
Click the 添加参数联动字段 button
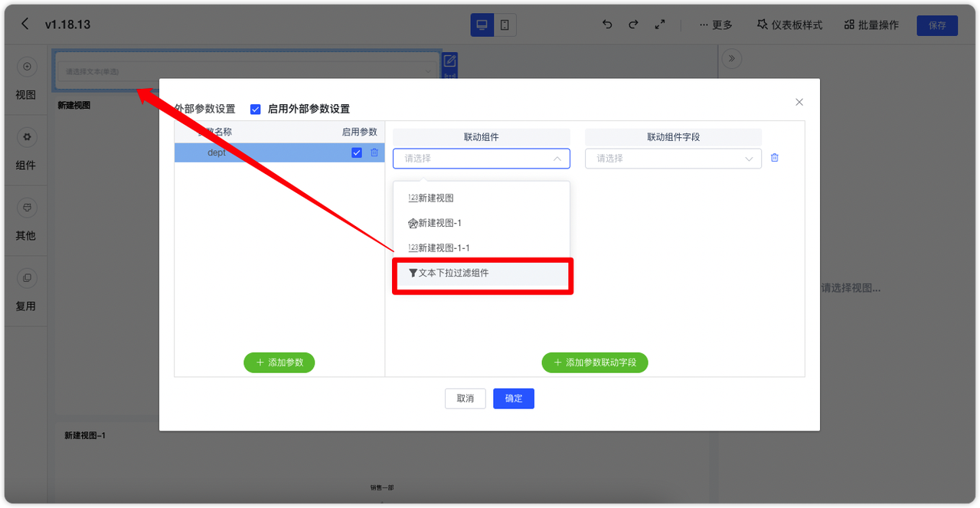pyautogui.click(x=595, y=362)
